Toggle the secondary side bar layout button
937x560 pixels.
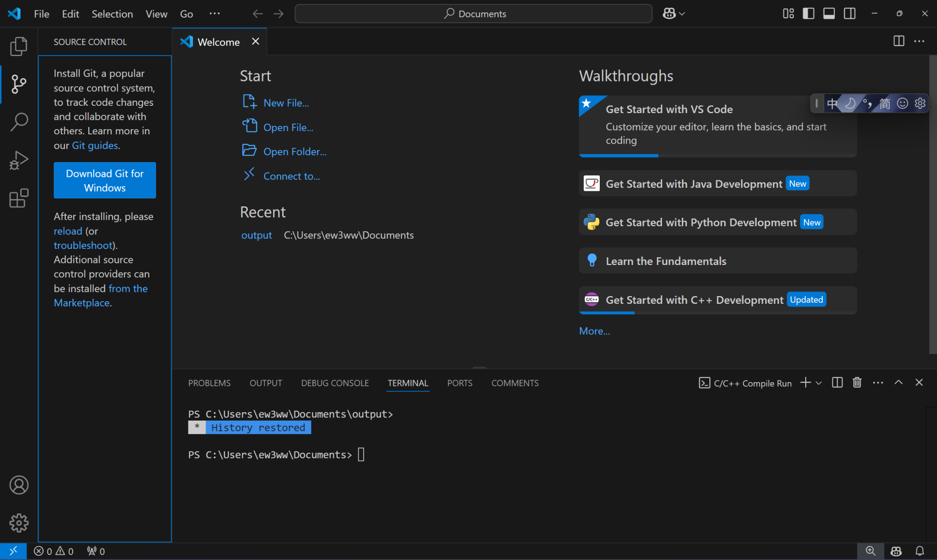click(850, 13)
